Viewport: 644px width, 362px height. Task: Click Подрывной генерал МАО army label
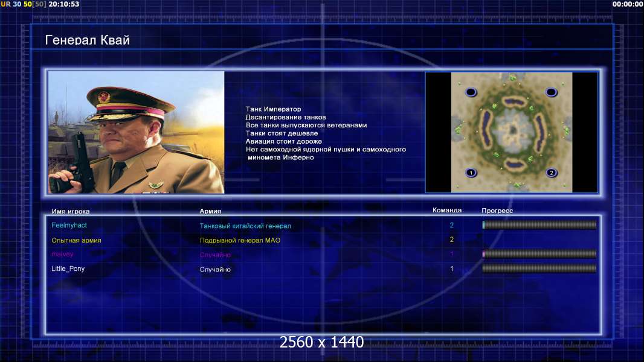tap(240, 240)
